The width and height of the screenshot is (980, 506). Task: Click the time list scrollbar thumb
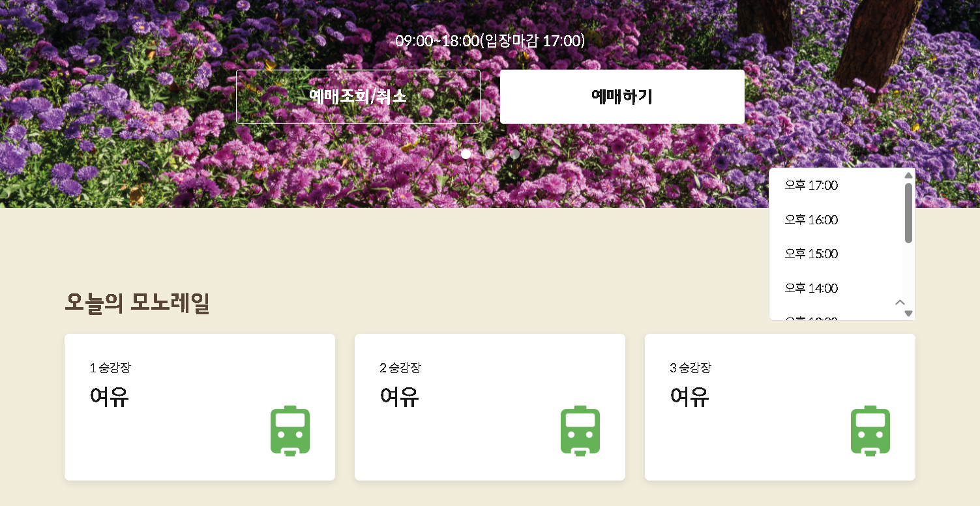click(908, 213)
